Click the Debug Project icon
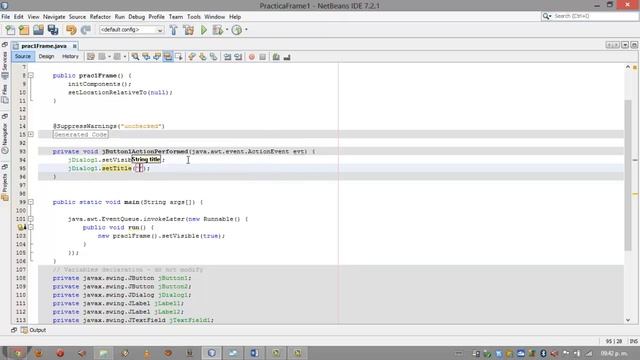The image size is (640, 360). point(218,30)
